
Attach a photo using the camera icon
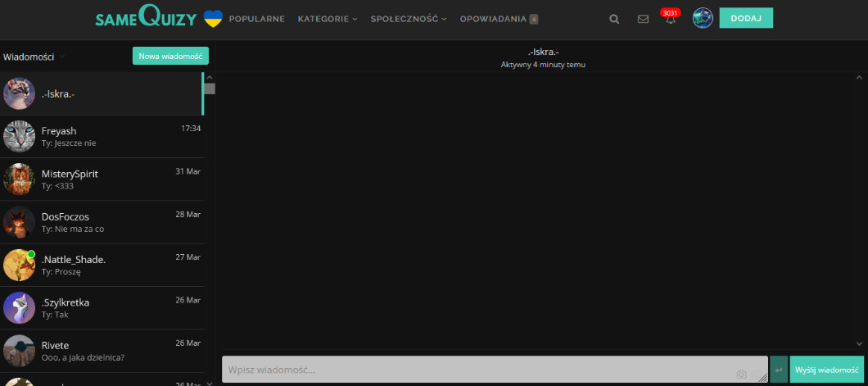(742, 374)
